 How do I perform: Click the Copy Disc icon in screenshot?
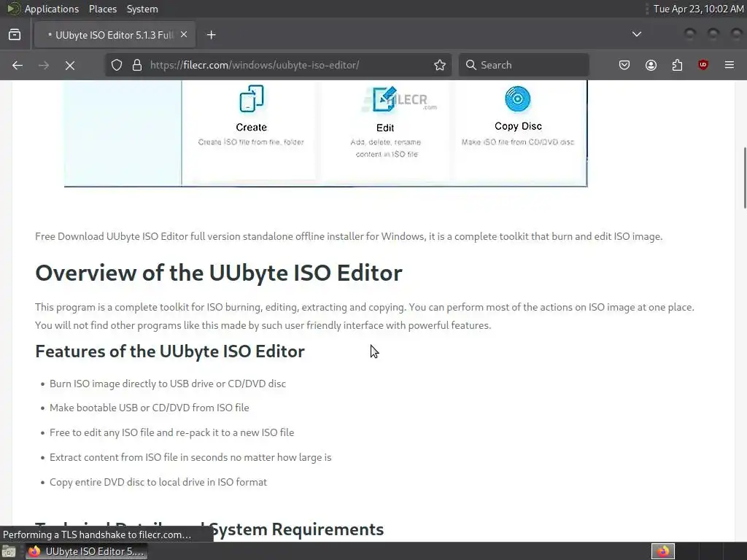click(518, 98)
